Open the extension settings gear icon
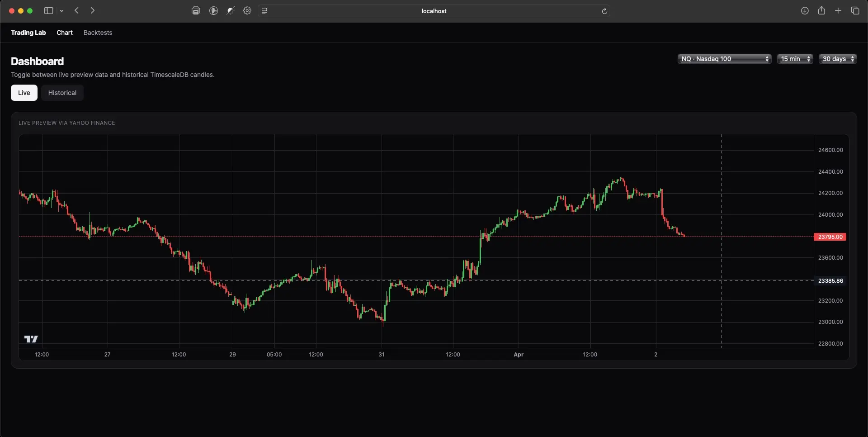 click(247, 10)
